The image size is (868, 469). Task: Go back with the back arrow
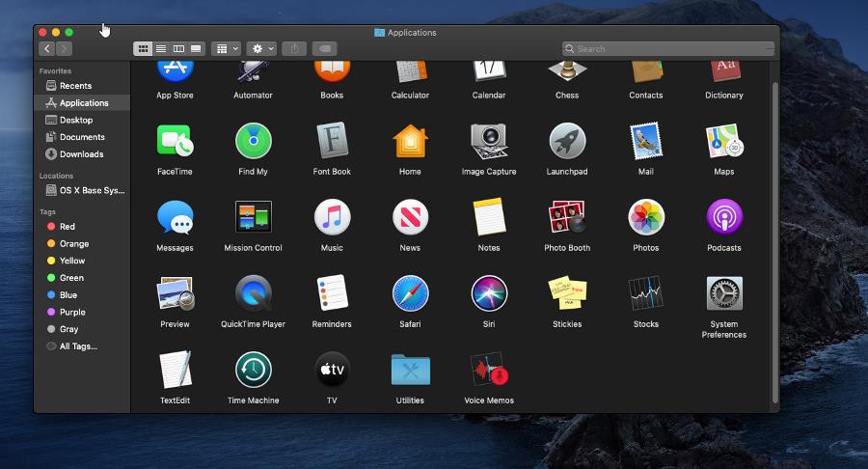pyautogui.click(x=47, y=48)
